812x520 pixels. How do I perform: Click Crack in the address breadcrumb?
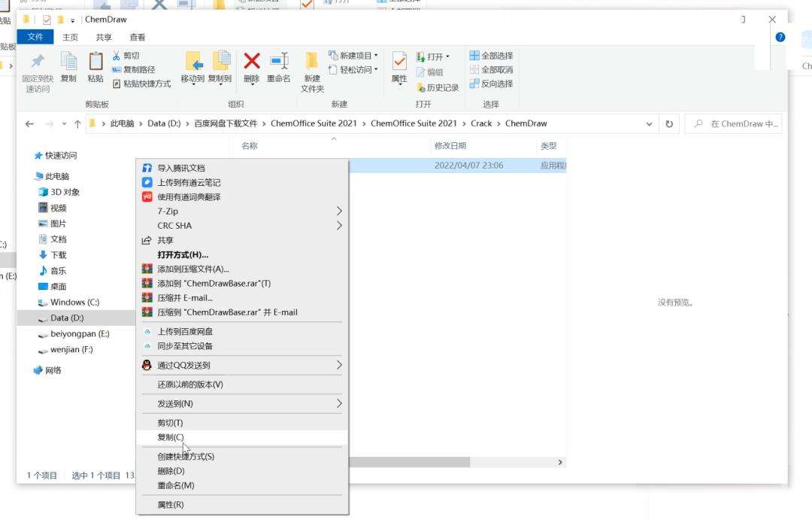tap(481, 123)
